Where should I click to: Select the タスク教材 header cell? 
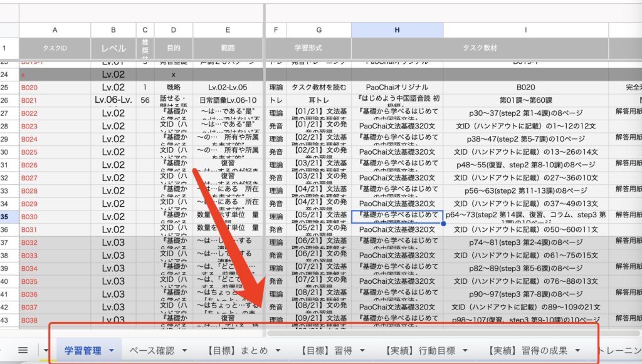tap(525, 48)
